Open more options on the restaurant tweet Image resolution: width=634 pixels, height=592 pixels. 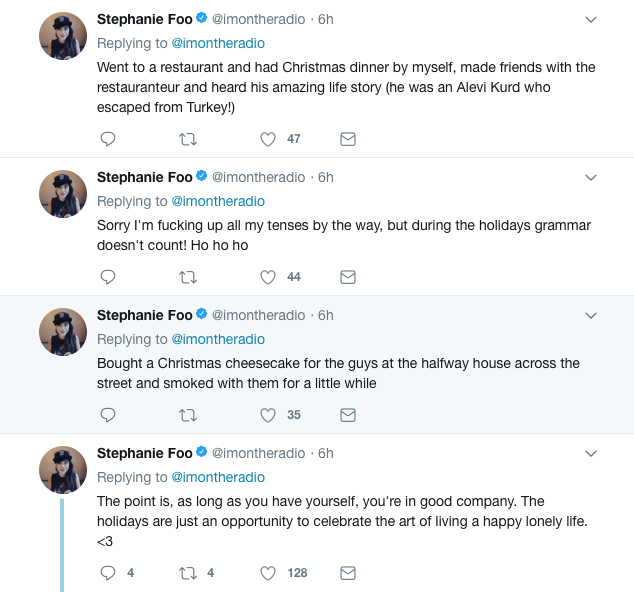pos(591,19)
